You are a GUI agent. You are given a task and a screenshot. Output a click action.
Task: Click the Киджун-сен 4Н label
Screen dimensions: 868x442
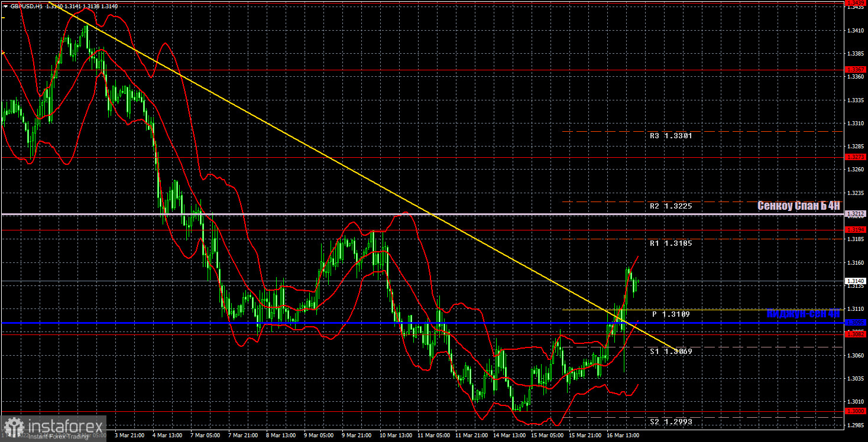(803, 314)
